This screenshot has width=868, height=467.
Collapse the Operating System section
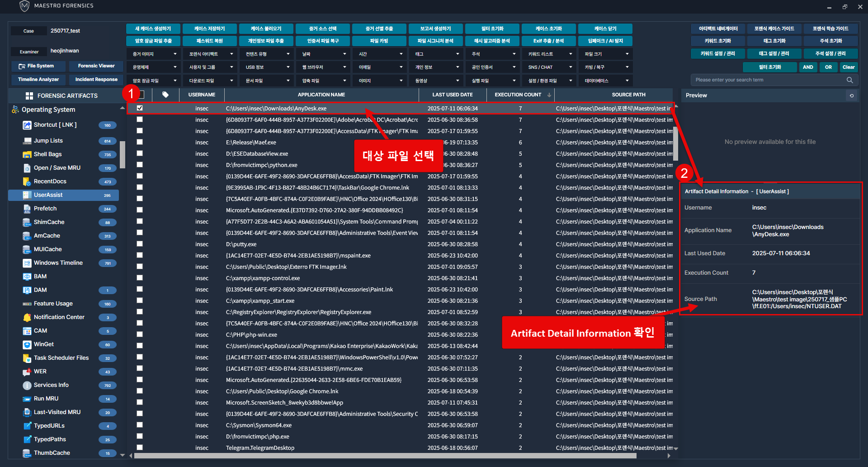pos(122,109)
